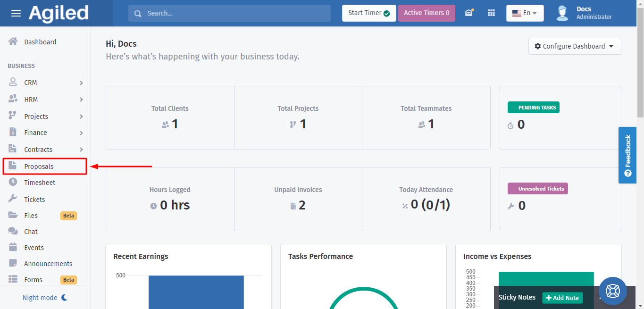Click the Sticky Notes label
The height and width of the screenshot is (309, 644).
point(517,297)
